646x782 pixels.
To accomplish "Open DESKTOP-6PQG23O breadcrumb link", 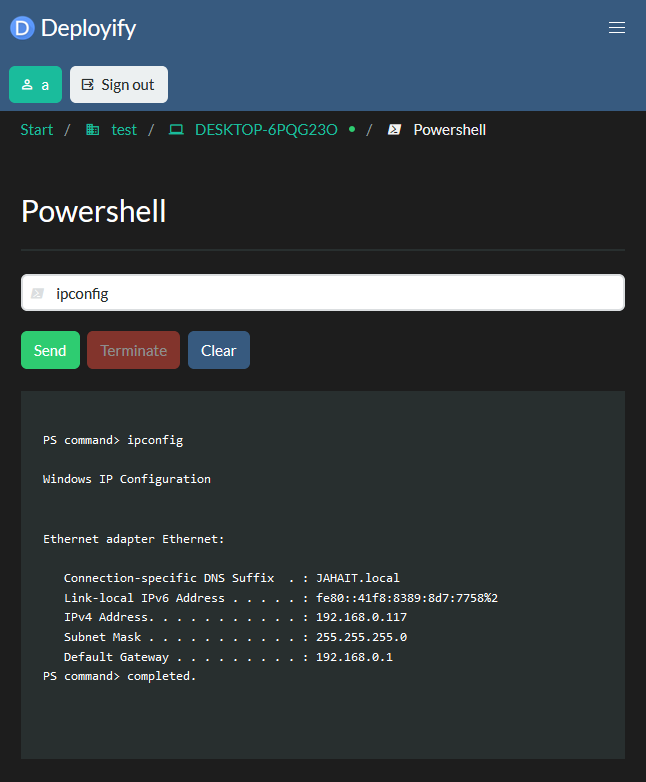I will point(266,130).
